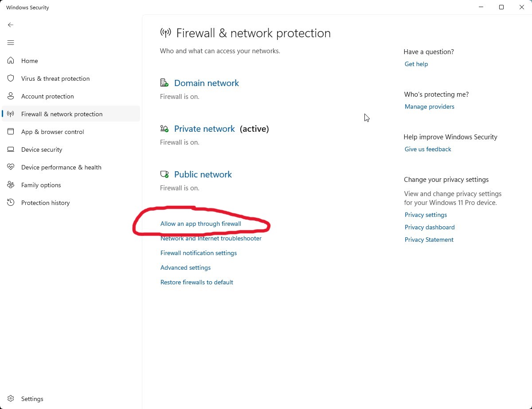Click the back arrow icon
Screen dimensions: 532x409
click(11, 25)
